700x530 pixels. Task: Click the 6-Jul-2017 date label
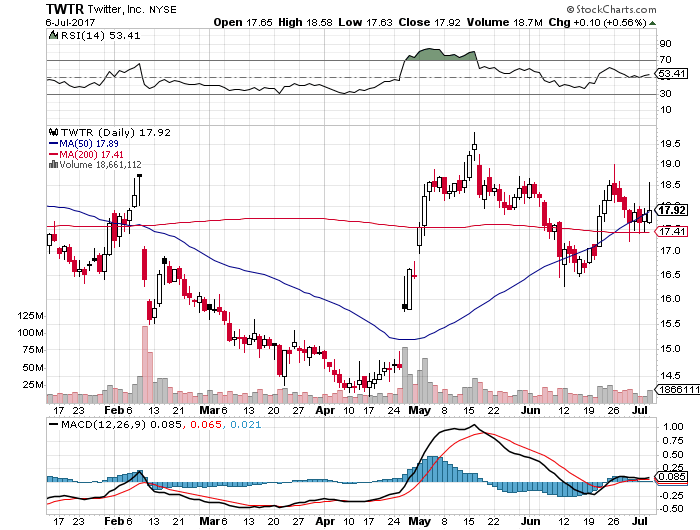click(70, 22)
